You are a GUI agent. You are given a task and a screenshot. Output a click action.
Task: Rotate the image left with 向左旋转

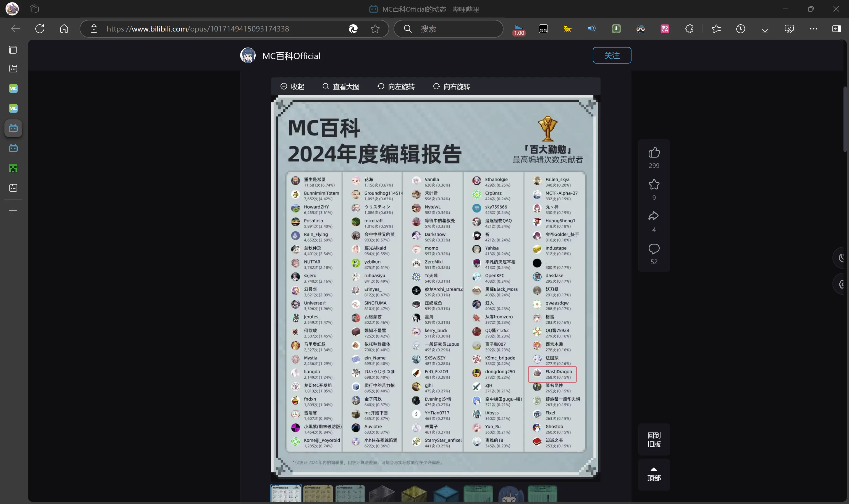tap(396, 86)
